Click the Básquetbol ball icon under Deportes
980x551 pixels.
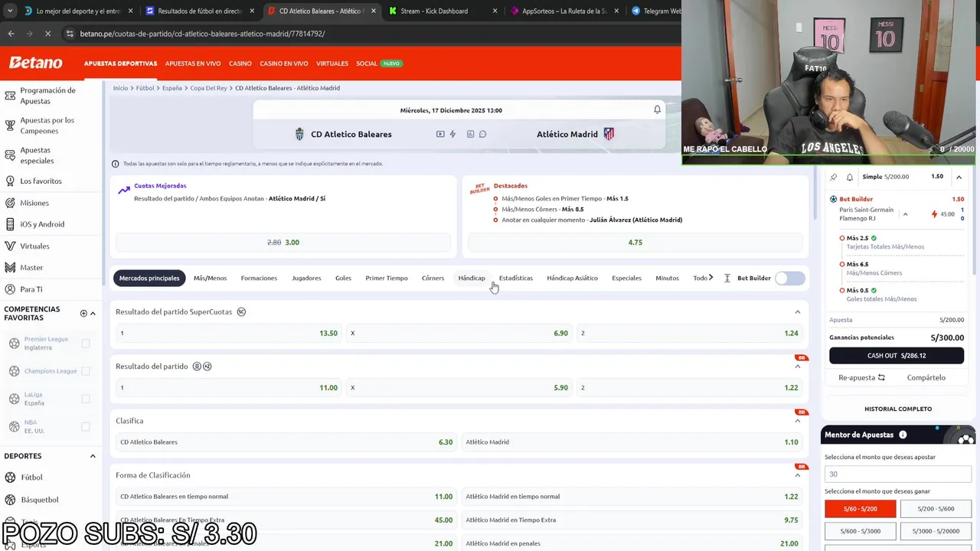click(x=10, y=500)
